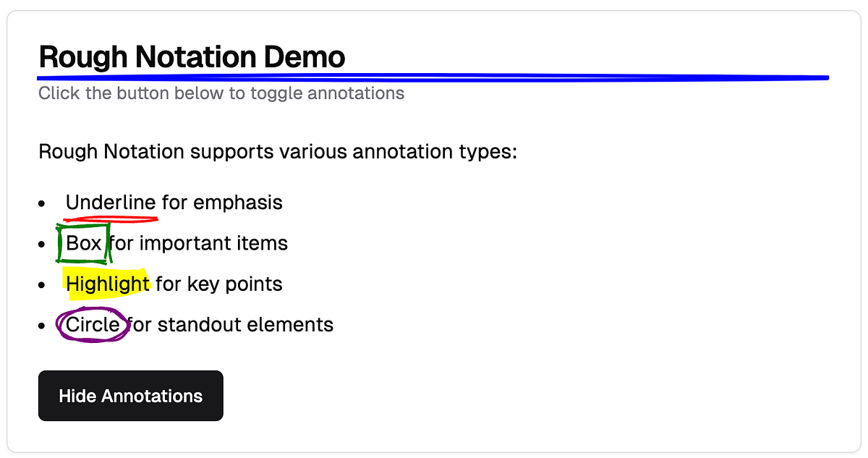The image size is (868, 458).
Task: Select the yellow highlighted 'Highlight' word
Action: click(107, 284)
